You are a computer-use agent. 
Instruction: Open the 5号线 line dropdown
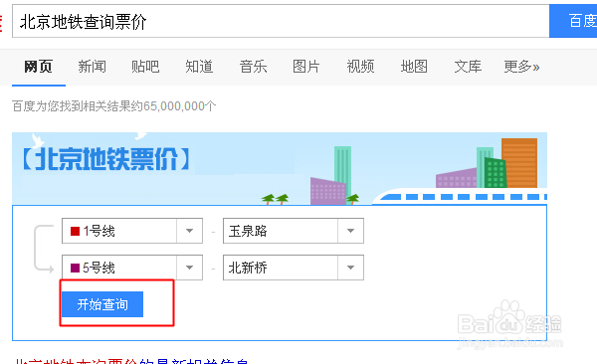coord(132,268)
